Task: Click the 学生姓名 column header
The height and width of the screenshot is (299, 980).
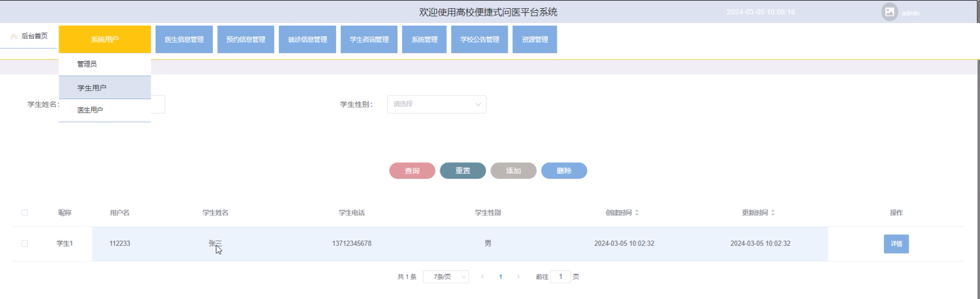Action: point(216,213)
